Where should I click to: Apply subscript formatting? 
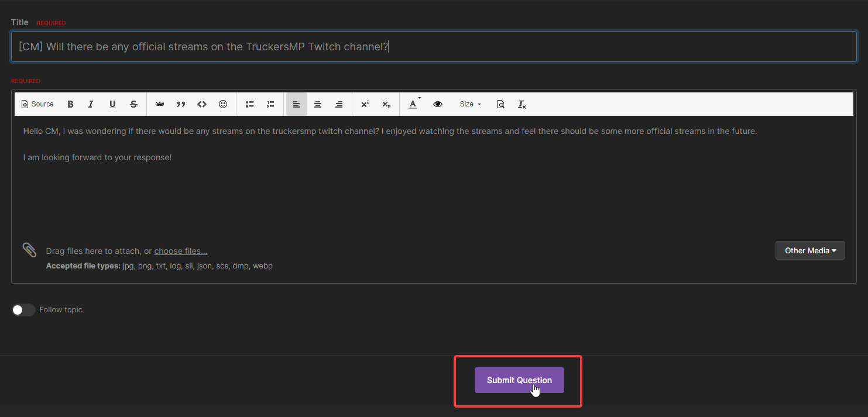coord(386,104)
